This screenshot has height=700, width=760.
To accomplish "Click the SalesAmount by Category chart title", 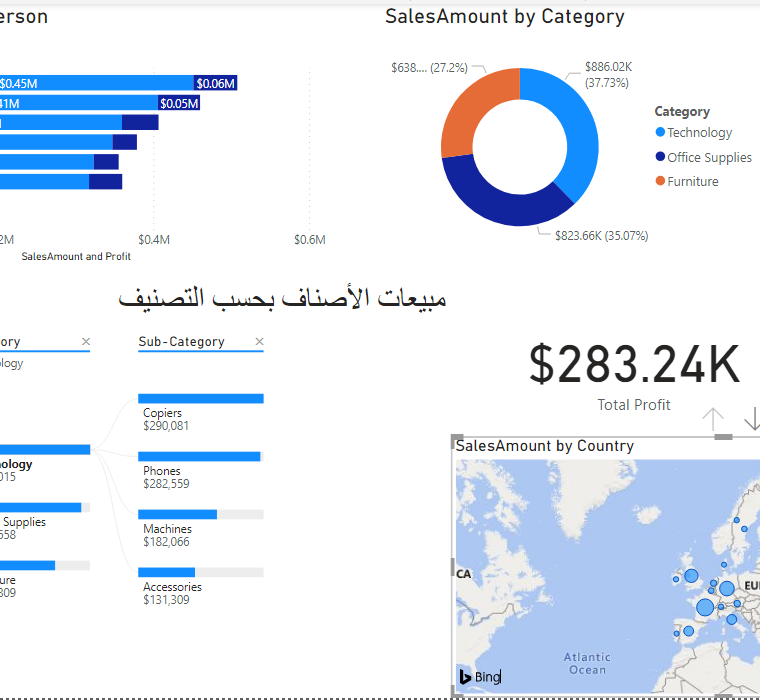I will 504,16.
